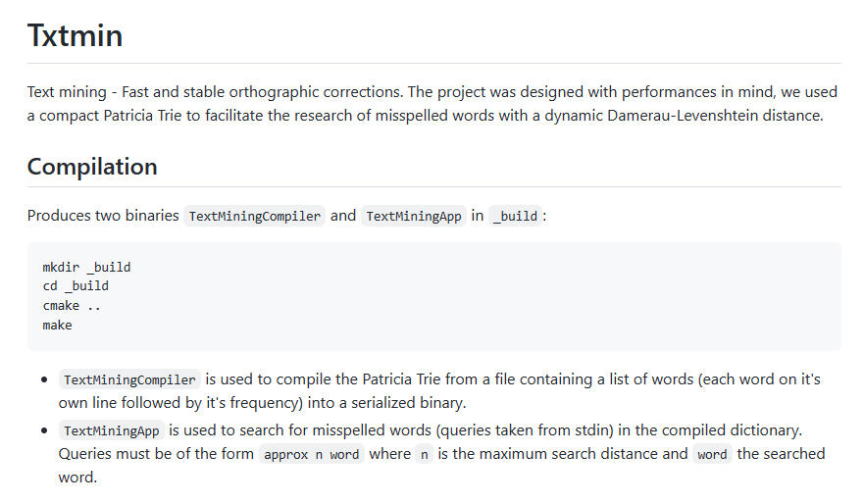Screen dimensions: 864x504
Task: Click the standalone 'n' code tag
Action: [424, 455]
